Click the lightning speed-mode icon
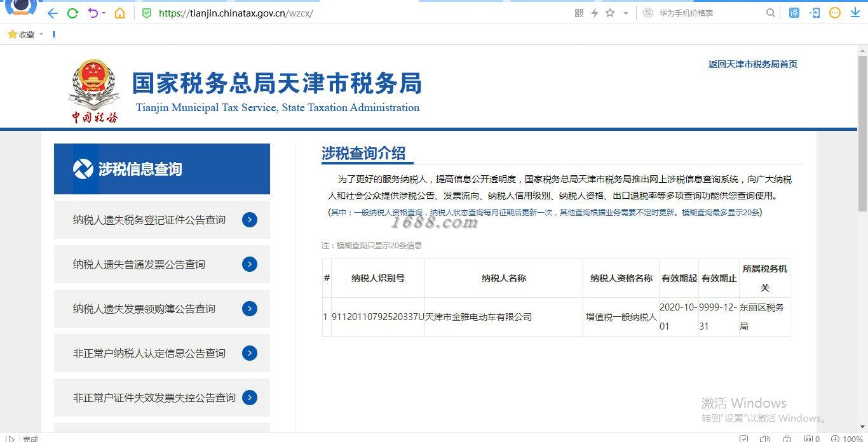The image size is (868, 442). click(x=595, y=13)
